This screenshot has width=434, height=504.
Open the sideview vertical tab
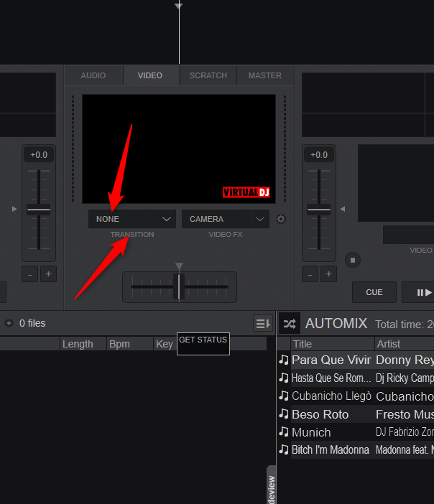pos(272,485)
